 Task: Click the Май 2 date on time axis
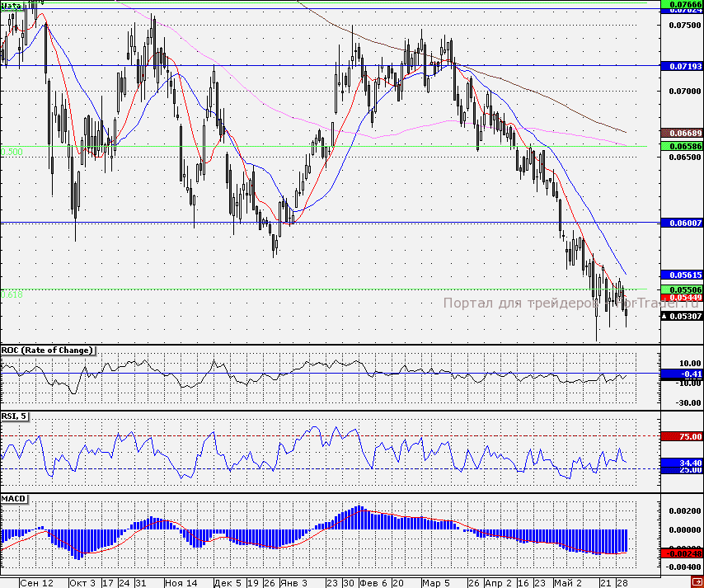pos(566,582)
